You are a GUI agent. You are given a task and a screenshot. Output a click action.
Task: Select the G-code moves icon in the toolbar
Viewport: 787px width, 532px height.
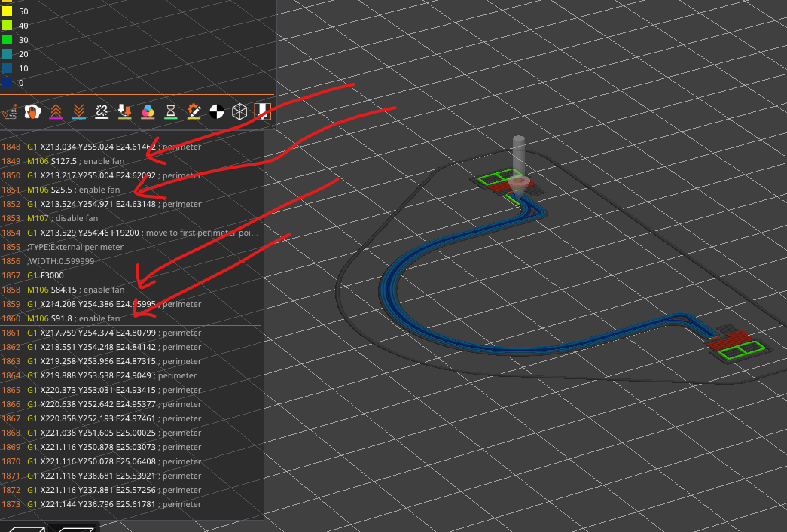(11, 111)
